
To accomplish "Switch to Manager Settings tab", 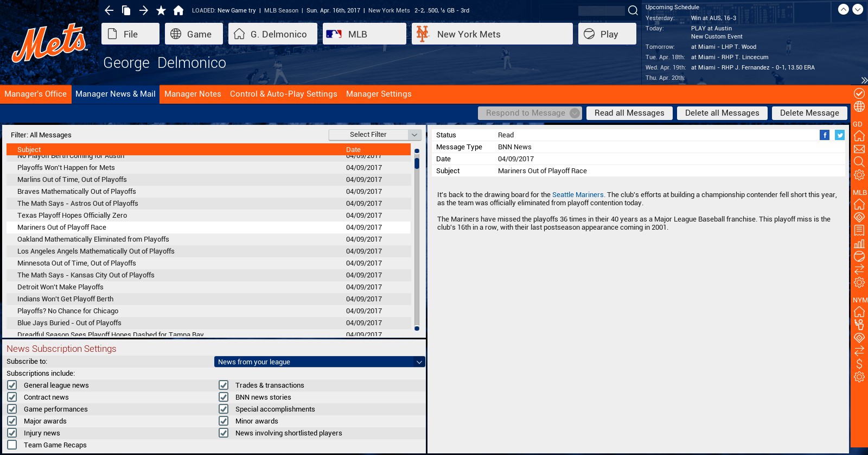I will pos(379,94).
